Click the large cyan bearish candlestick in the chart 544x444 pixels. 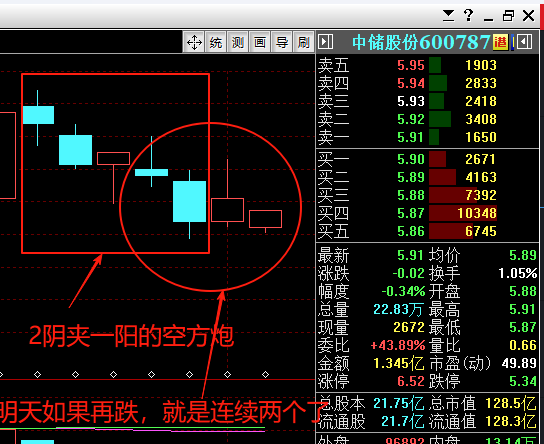click(189, 201)
